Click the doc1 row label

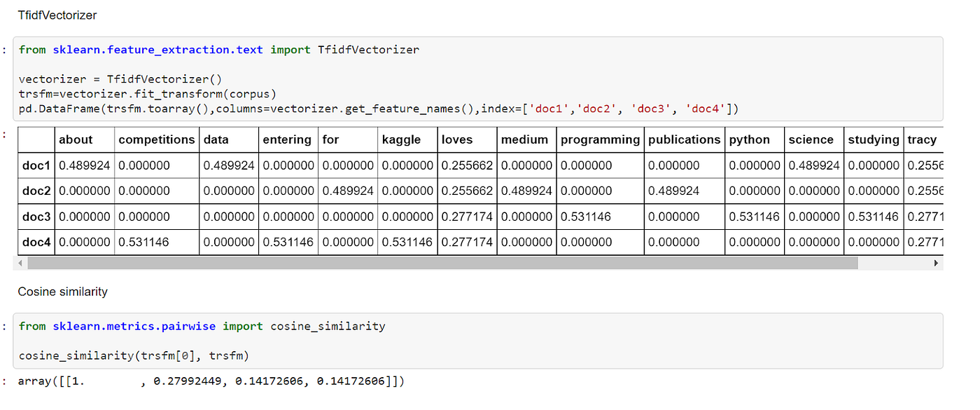pyautogui.click(x=35, y=165)
